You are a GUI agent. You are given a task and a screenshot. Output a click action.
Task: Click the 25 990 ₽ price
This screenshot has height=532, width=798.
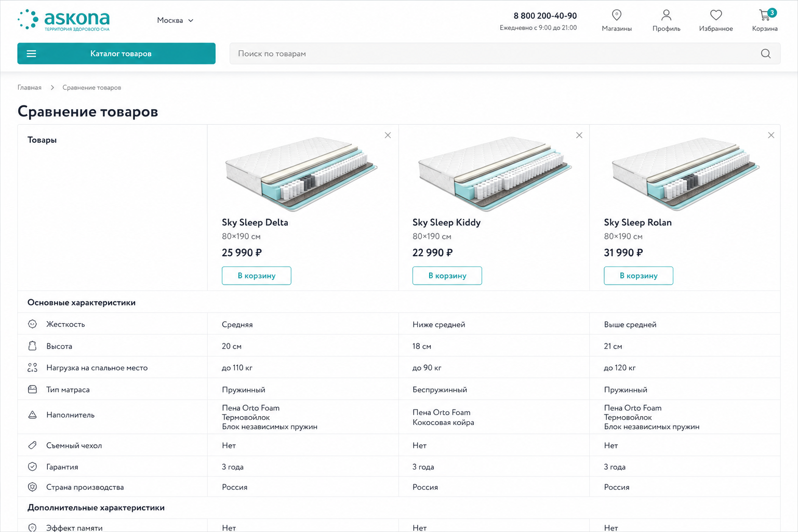point(242,252)
